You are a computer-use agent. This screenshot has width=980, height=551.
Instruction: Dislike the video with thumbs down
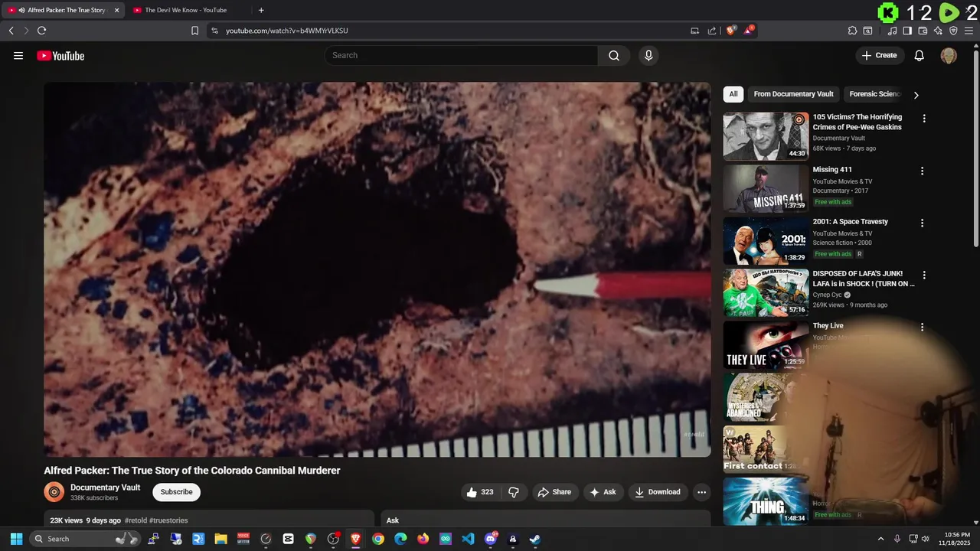(514, 492)
